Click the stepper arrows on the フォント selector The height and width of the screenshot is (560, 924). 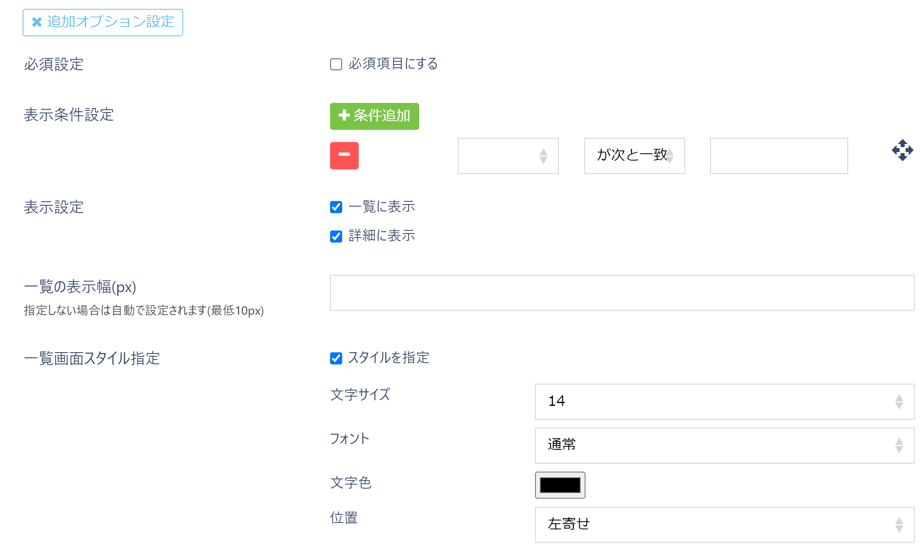point(899,445)
